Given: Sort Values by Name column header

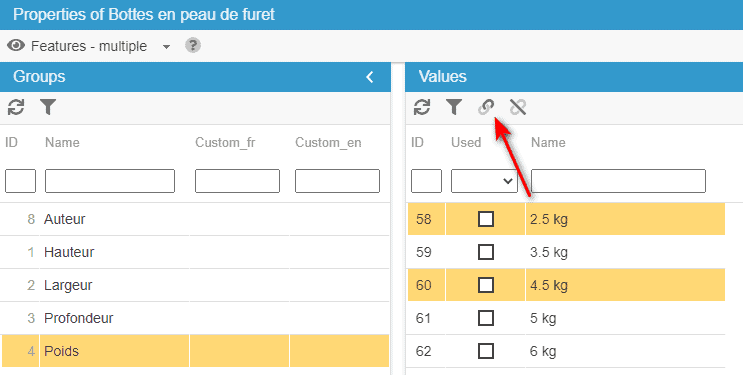Looking at the screenshot, I should click(x=548, y=143).
